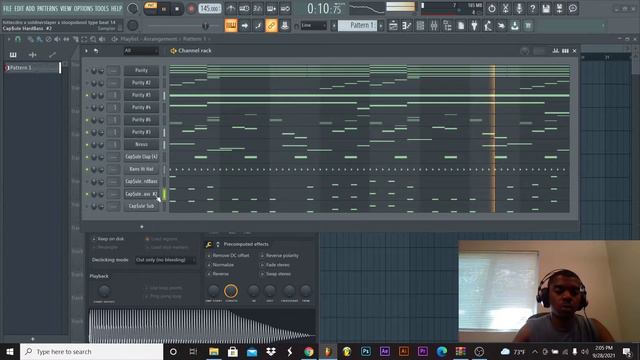
Task: Open the PATTERNS menu
Action: pos(48,8)
